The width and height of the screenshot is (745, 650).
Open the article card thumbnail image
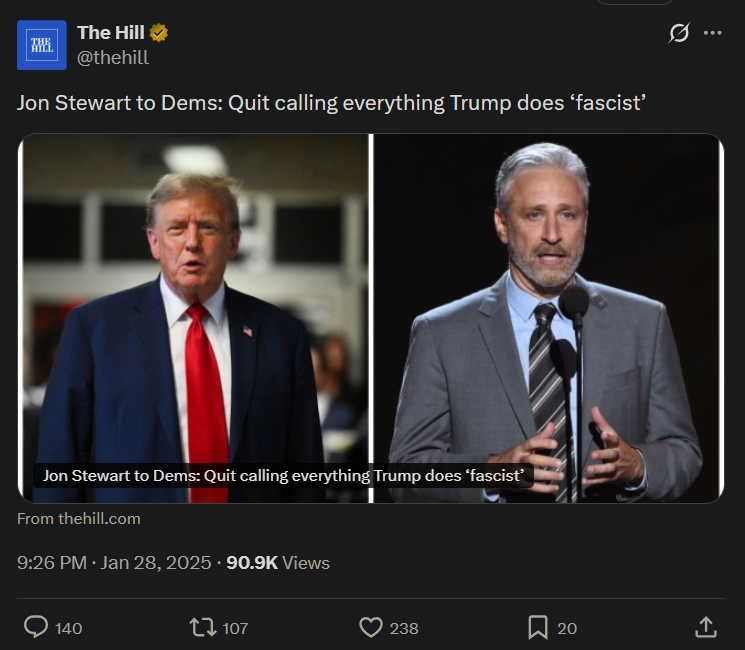click(x=371, y=318)
